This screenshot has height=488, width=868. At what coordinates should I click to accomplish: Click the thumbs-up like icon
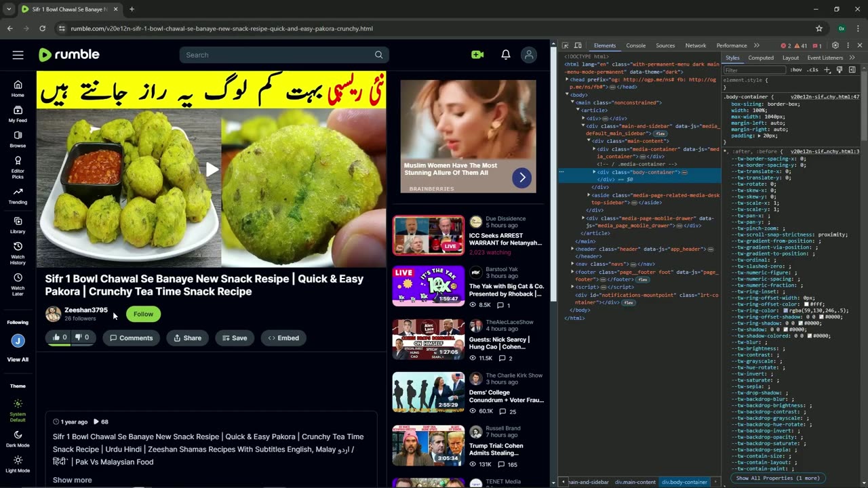tap(56, 338)
